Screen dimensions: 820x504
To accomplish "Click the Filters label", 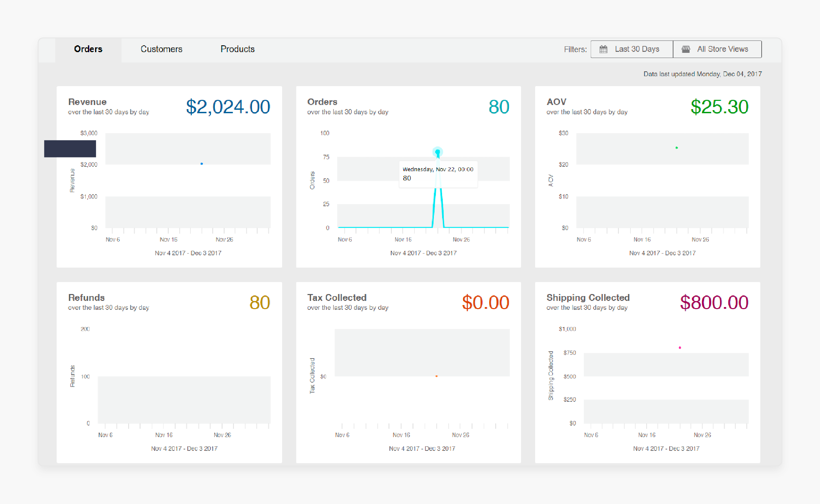I will (x=575, y=49).
